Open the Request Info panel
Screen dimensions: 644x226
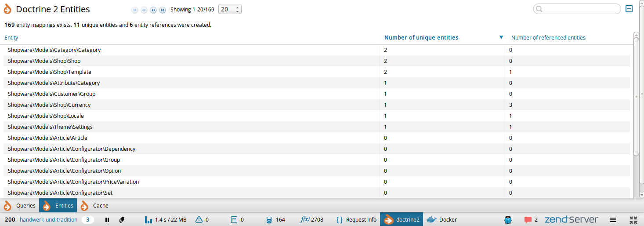point(356,219)
